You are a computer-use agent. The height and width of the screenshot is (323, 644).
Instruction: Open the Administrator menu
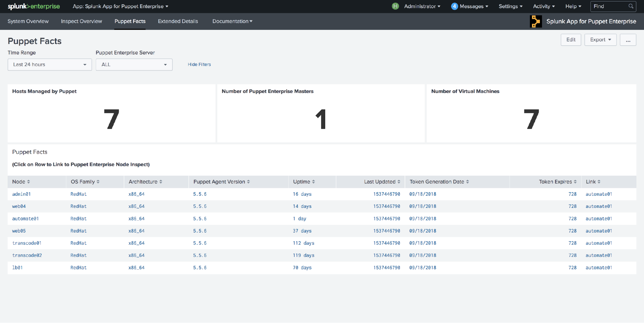click(x=422, y=6)
